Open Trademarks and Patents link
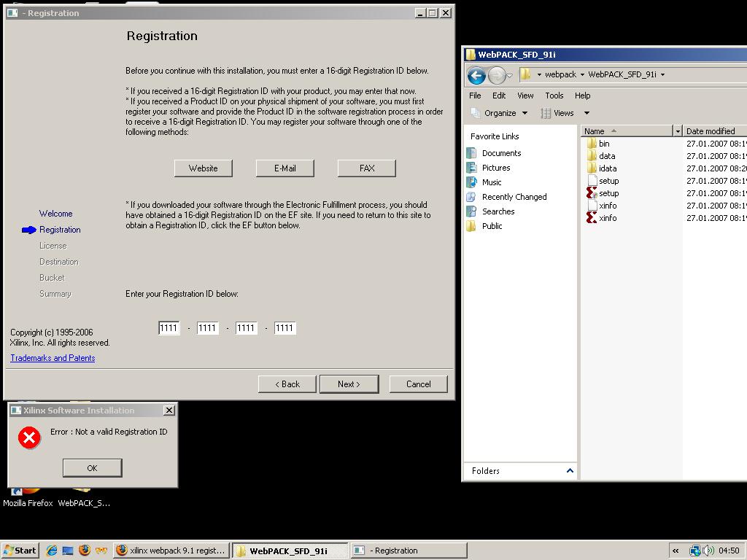Screen dimensions: 747x560 click(x=53, y=358)
